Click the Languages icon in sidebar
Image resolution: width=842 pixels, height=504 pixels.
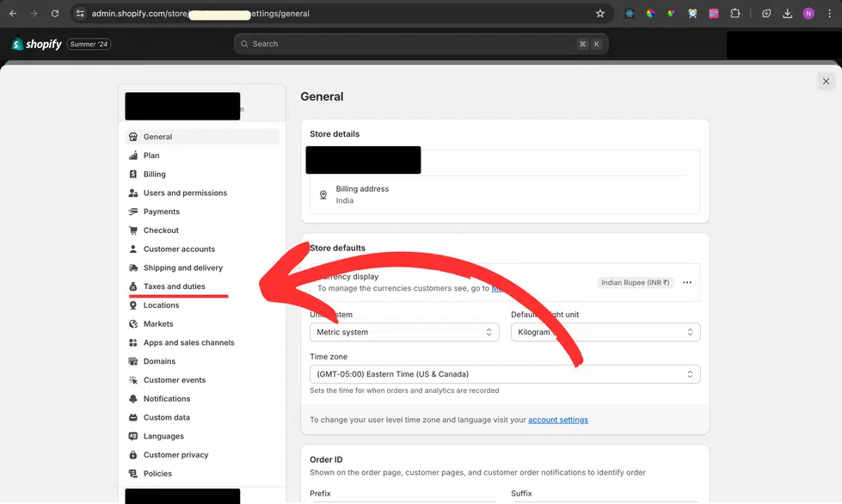[134, 436]
